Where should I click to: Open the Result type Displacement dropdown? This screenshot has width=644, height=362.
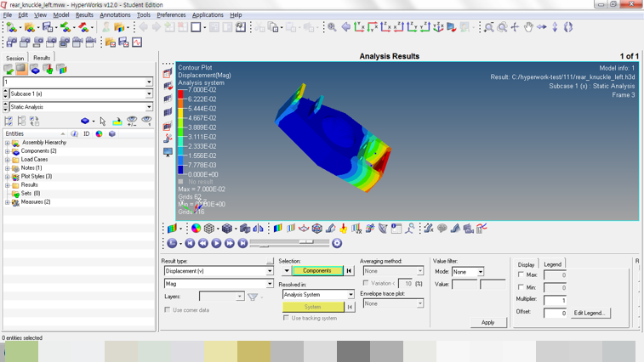(x=270, y=271)
